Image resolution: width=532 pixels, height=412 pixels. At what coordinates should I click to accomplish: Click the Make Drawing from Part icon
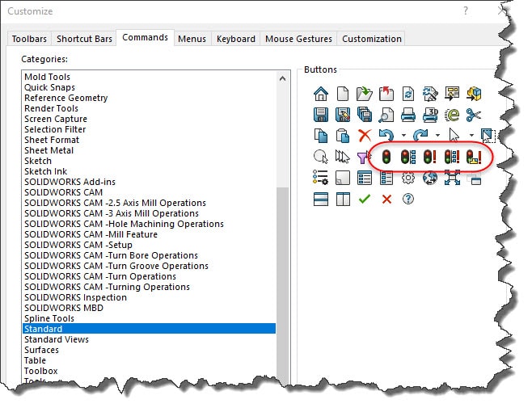coord(452,94)
